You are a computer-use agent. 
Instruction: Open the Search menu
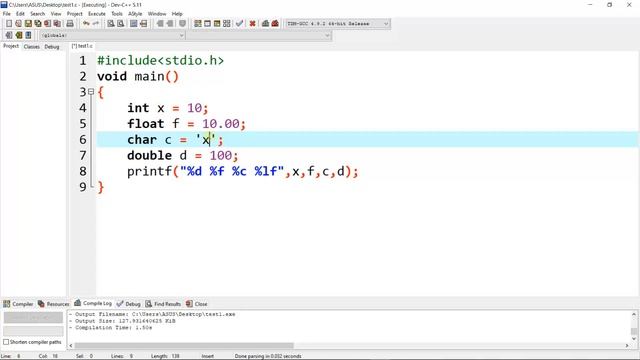38,14
